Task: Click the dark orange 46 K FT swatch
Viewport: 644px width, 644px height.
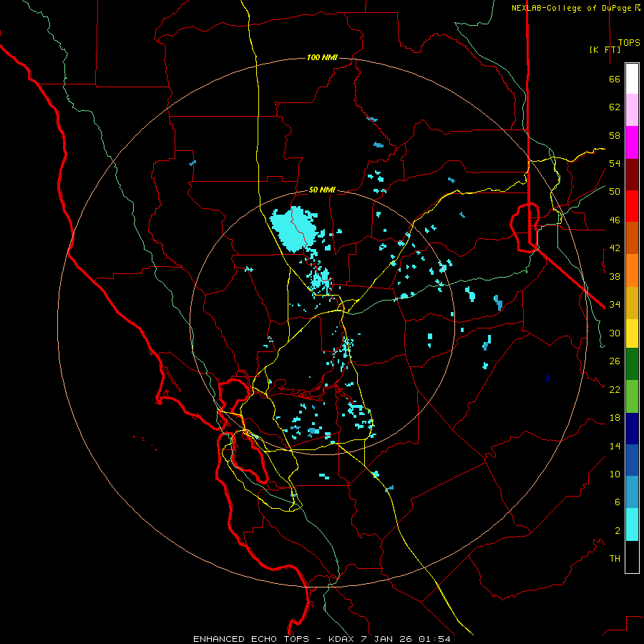Action: click(x=632, y=238)
